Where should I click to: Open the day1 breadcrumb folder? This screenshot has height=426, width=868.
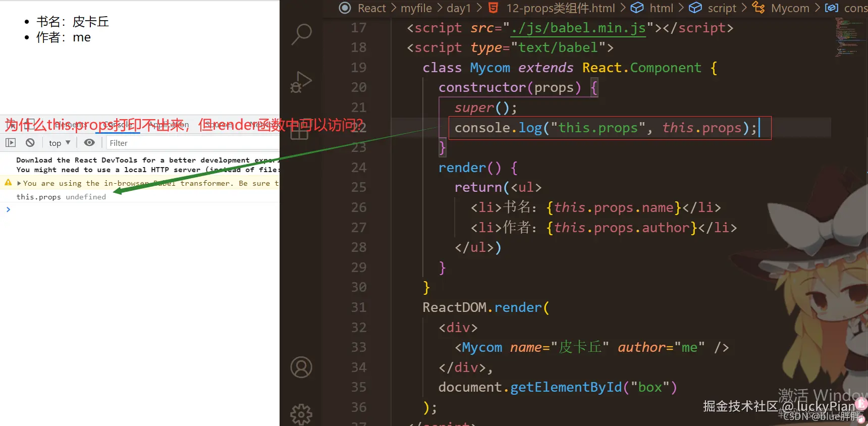[x=459, y=8]
